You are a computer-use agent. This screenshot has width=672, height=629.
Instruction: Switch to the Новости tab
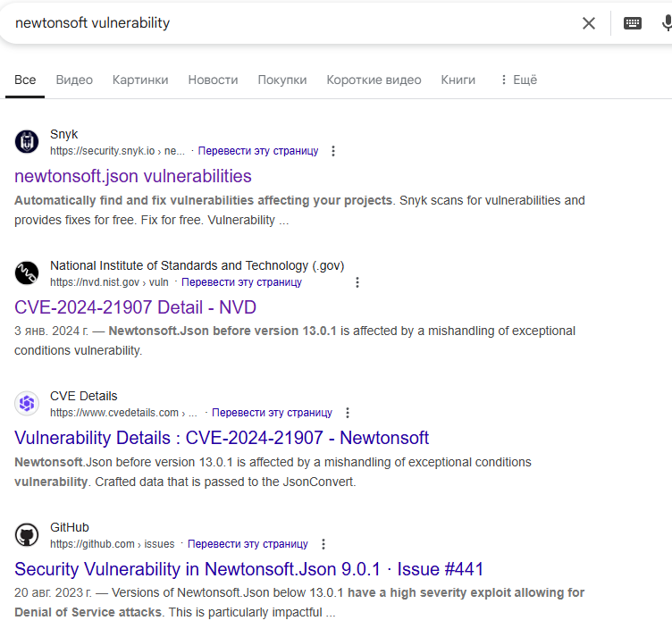tap(213, 80)
